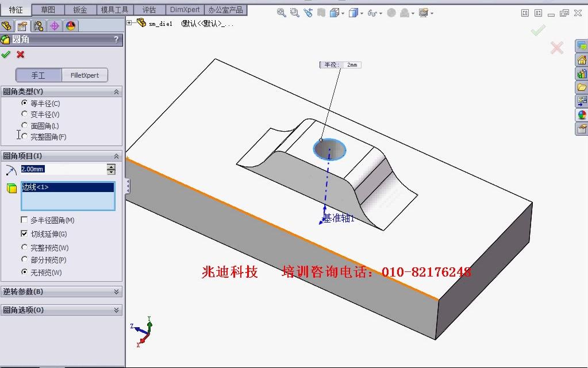Screen dimensions: 588x368
Task: Open the DimXpert tab
Action: click(x=184, y=9)
